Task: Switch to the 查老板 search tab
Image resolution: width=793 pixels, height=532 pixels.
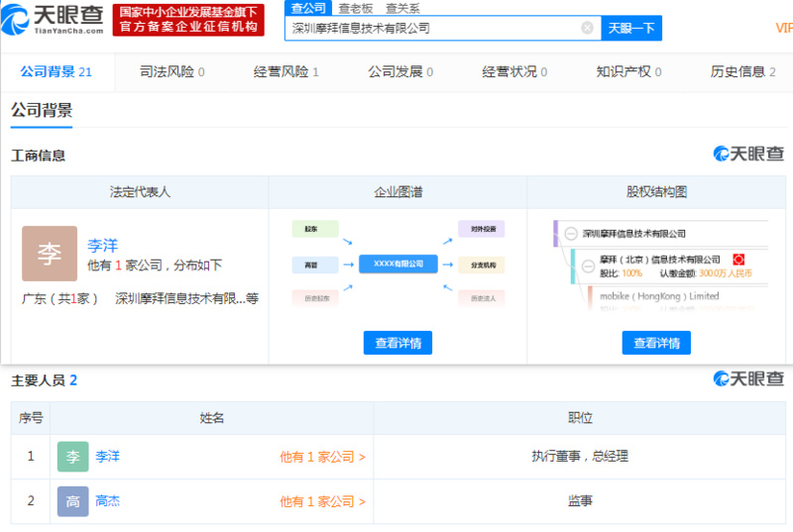Action: click(356, 9)
